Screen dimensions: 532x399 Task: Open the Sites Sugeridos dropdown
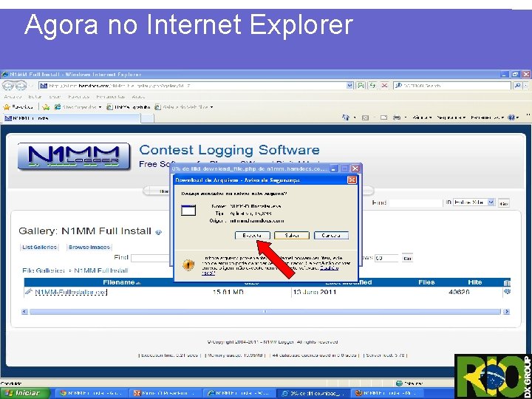point(78,107)
